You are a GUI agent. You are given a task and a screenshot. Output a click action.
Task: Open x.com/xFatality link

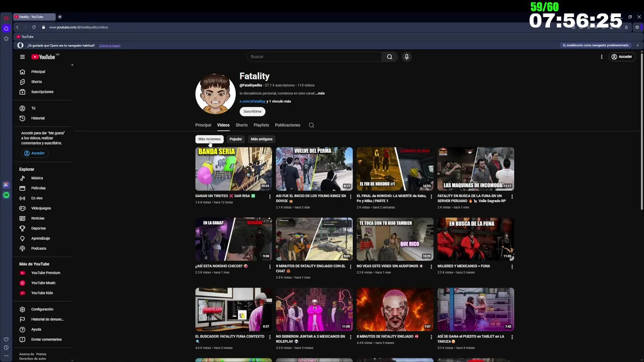click(x=252, y=102)
